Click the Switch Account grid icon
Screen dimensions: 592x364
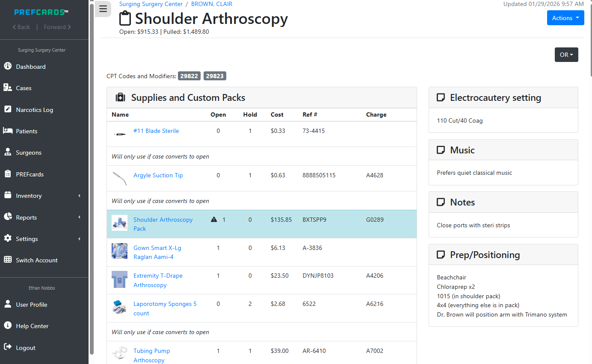click(x=8, y=260)
